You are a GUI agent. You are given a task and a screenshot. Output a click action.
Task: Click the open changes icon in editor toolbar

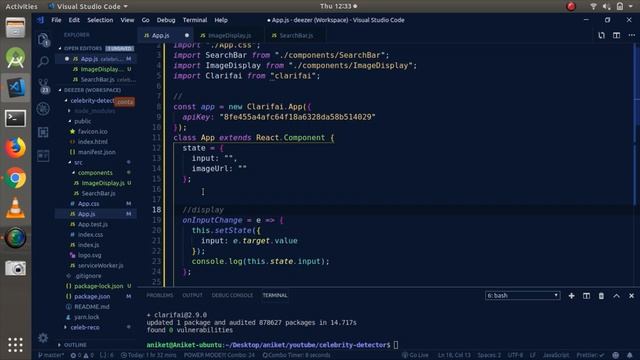click(601, 36)
